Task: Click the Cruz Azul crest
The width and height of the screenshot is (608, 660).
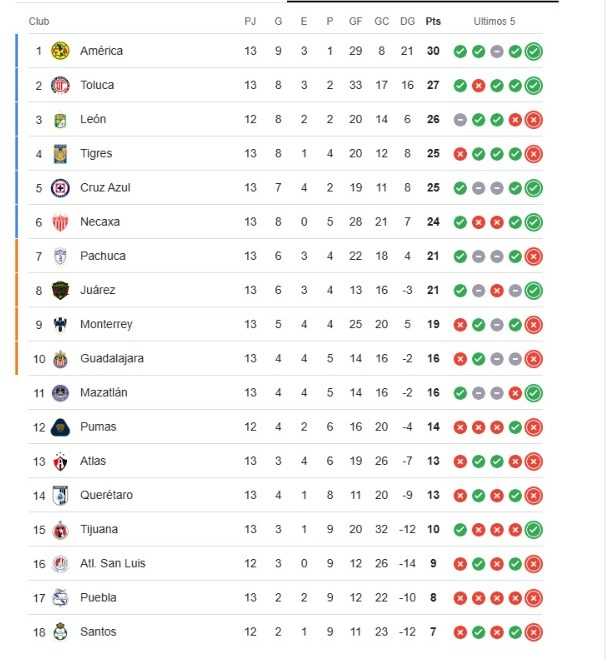Action: [60, 188]
